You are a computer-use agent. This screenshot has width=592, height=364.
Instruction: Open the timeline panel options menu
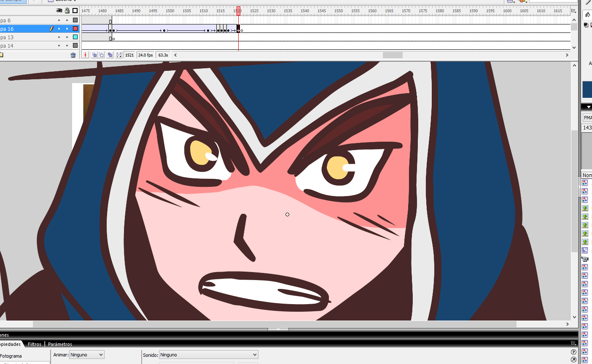click(x=573, y=11)
